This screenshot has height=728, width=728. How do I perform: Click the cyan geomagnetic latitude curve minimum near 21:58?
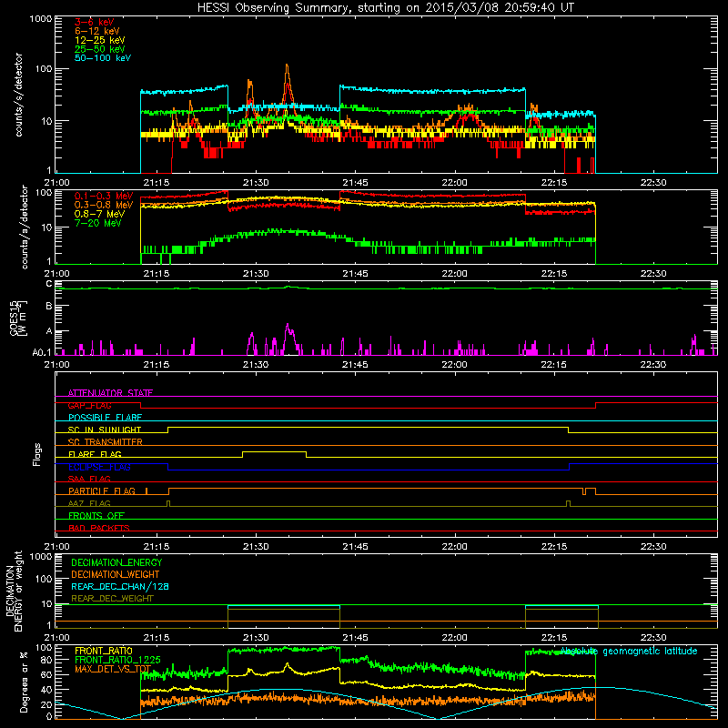pyautogui.click(x=439, y=718)
